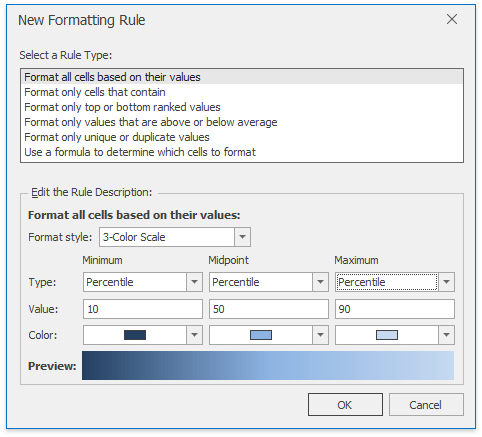Open the Format style dropdown arrow
Screen dimensions: 482x437
[x=242, y=237]
